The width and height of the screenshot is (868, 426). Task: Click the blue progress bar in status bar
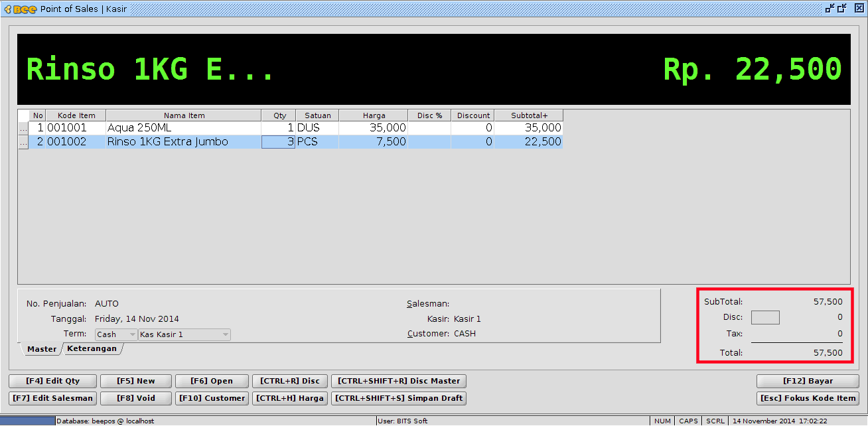click(x=28, y=421)
